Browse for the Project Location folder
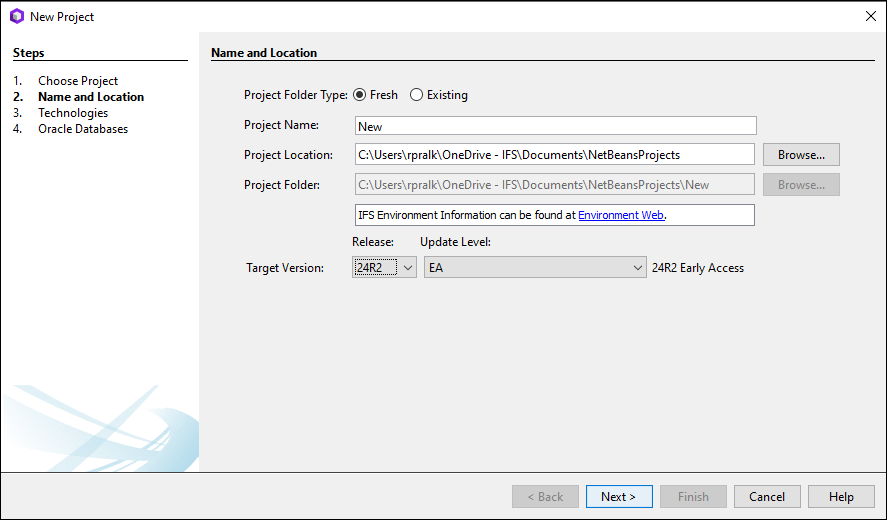 801,155
